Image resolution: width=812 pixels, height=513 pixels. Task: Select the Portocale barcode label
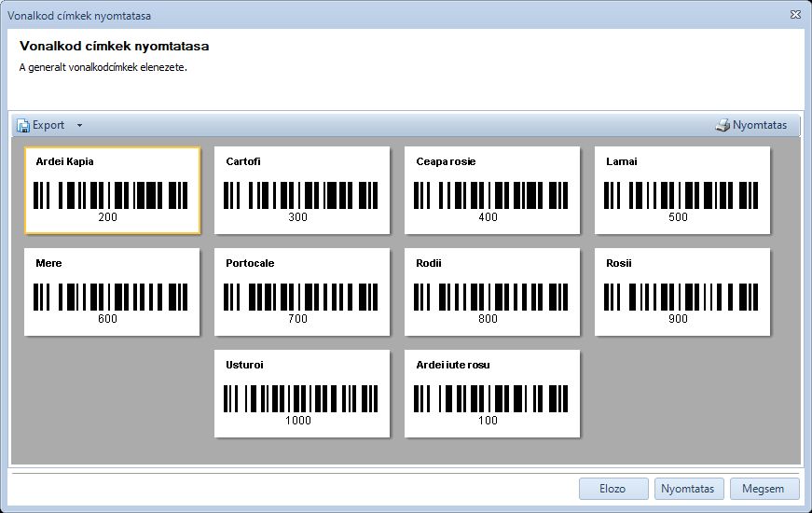[x=302, y=292]
